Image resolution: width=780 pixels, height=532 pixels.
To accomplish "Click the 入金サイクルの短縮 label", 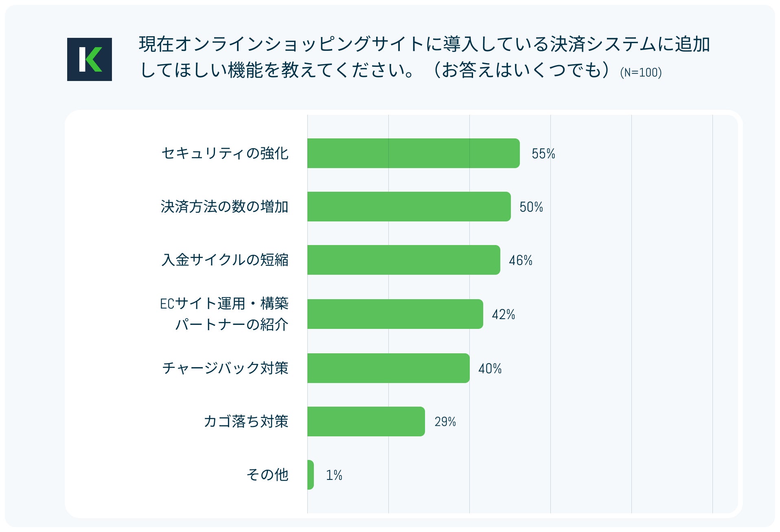I will (x=225, y=260).
